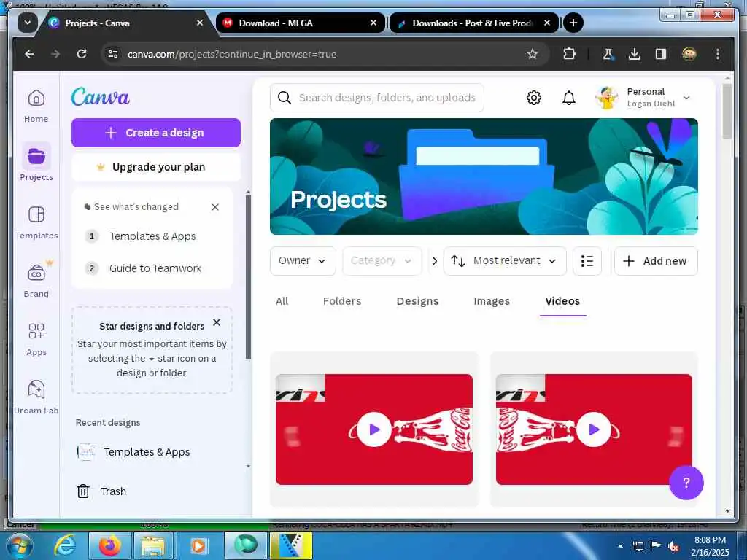Open the browser extensions puzzle icon
Screen dimensions: 747x560
(569, 54)
